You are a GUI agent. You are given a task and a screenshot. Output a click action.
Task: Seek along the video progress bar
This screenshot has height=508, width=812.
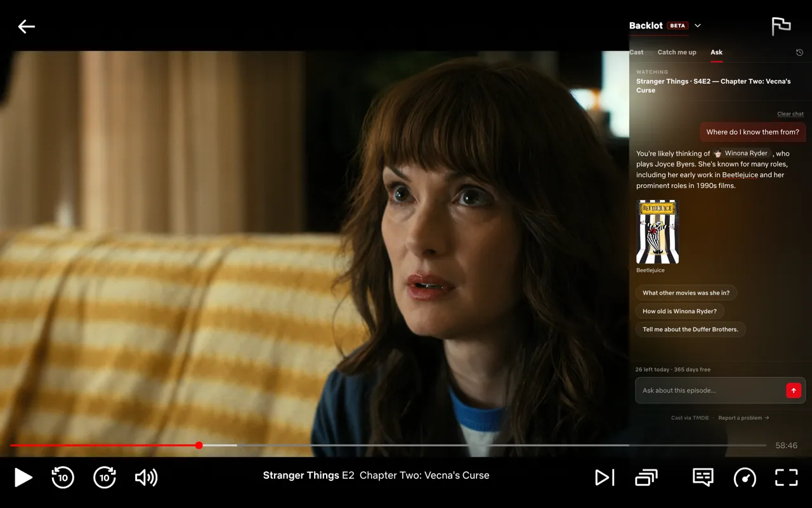click(388, 445)
